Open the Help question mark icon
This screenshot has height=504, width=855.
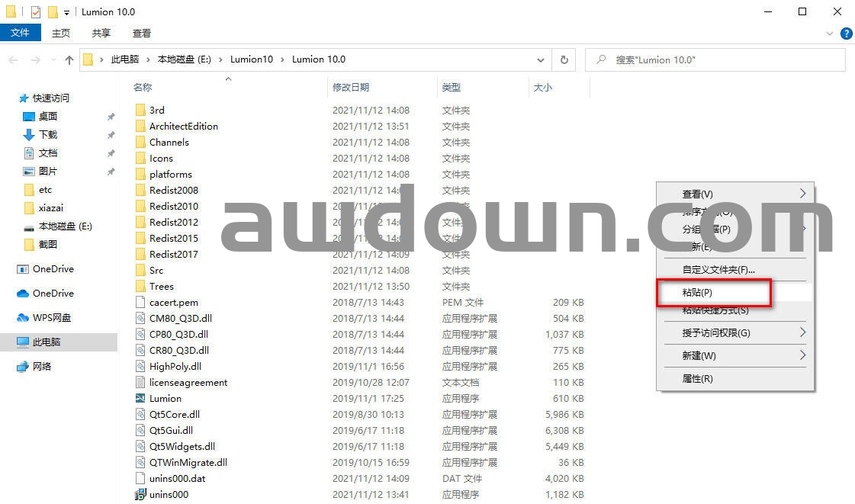846,34
